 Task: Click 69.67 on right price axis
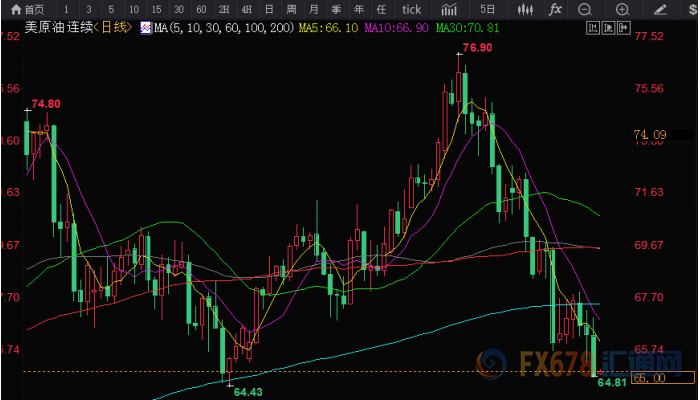coord(649,245)
